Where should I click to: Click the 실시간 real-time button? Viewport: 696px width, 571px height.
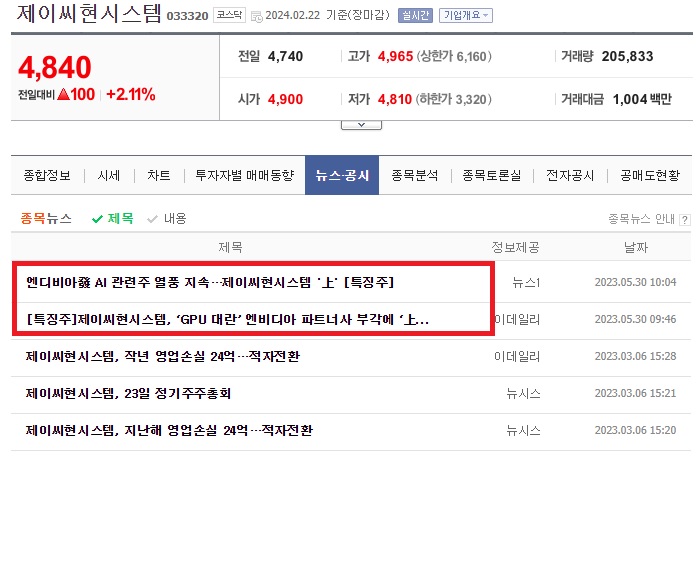[415, 16]
